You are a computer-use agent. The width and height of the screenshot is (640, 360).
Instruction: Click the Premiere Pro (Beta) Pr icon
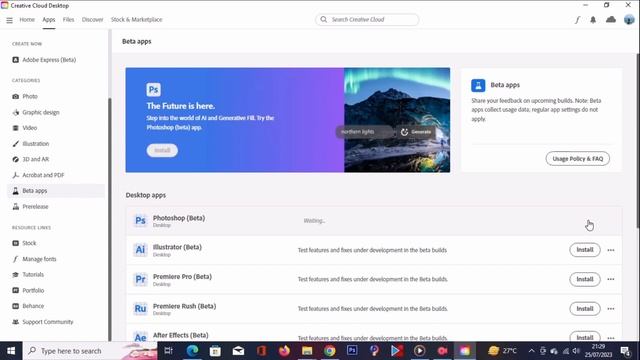[140, 279]
